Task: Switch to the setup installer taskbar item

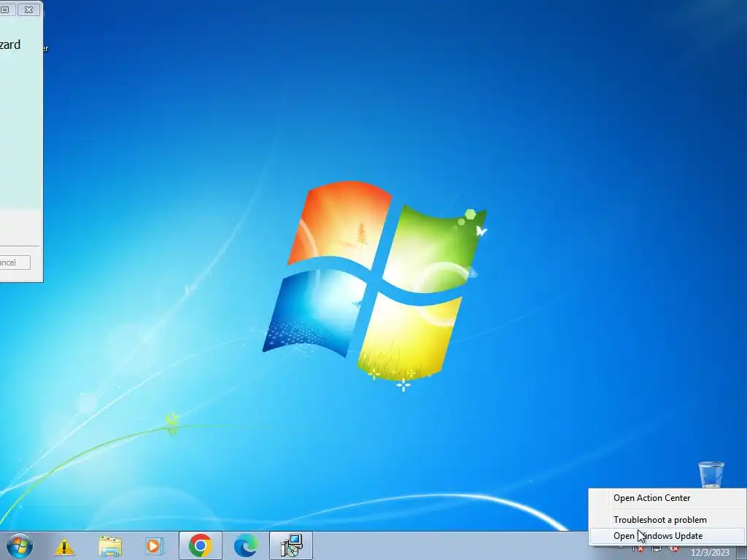Action: tap(291, 545)
